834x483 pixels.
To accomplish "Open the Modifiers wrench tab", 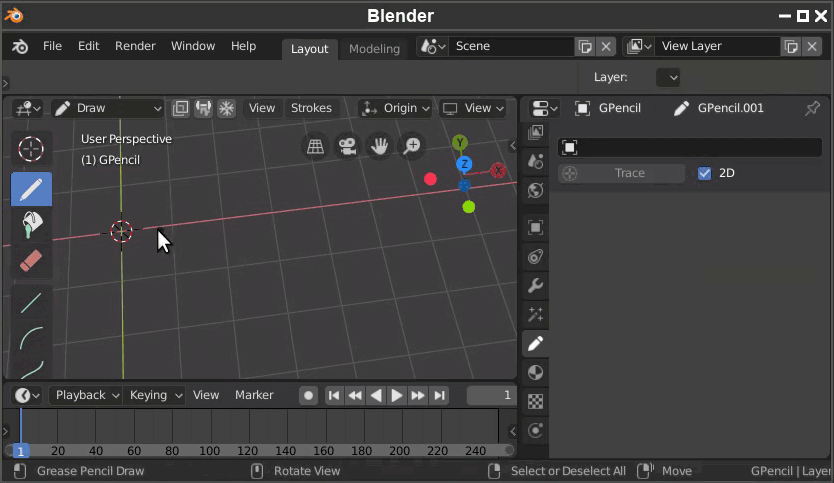I will coord(535,286).
